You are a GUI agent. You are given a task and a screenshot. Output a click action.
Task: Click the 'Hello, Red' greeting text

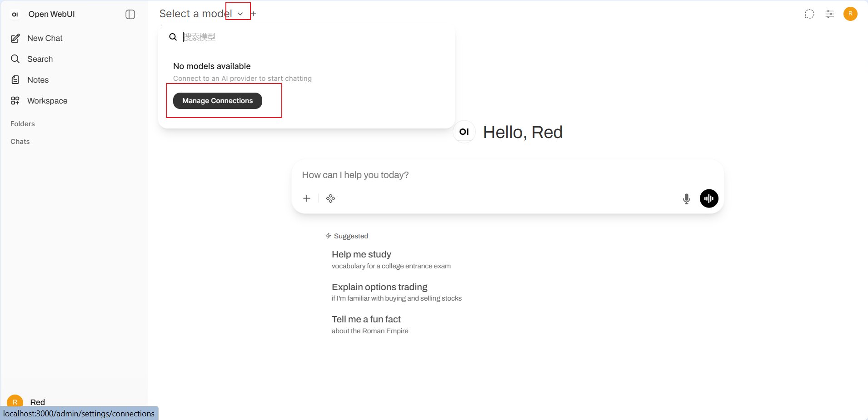coord(523,132)
